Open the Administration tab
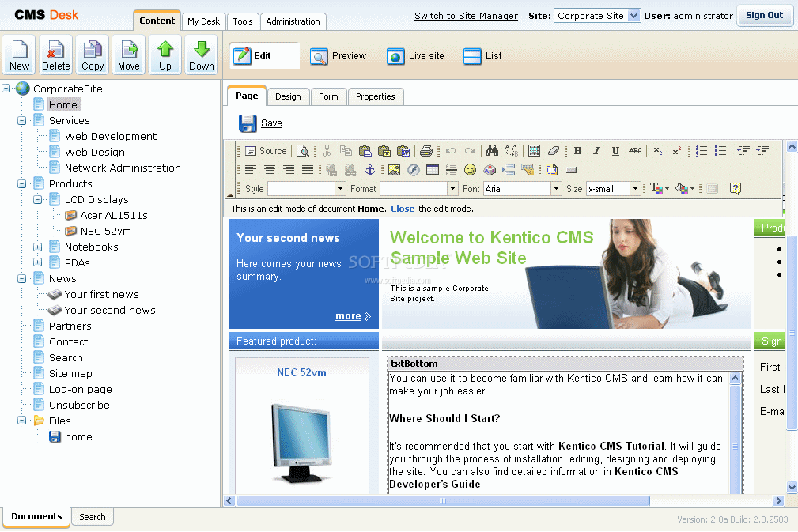798x532 pixels. click(293, 21)
